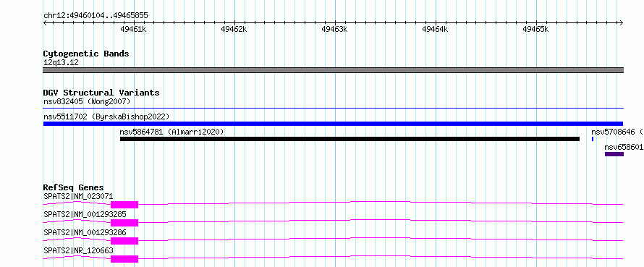Click the 49462k ruler tick label

tap(234, 29)
